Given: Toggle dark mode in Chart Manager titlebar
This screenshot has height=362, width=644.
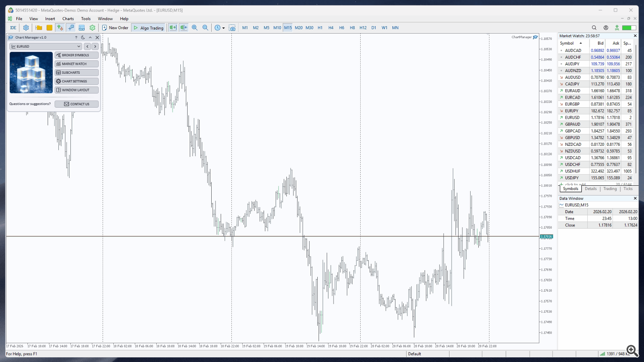Looking at the screenshot, I should [83, 38].
